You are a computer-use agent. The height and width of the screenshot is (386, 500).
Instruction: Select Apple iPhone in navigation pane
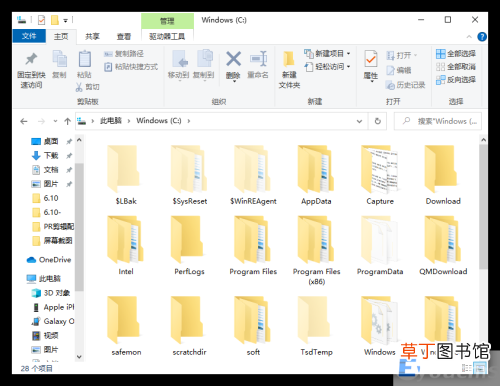tap(52, 307)
